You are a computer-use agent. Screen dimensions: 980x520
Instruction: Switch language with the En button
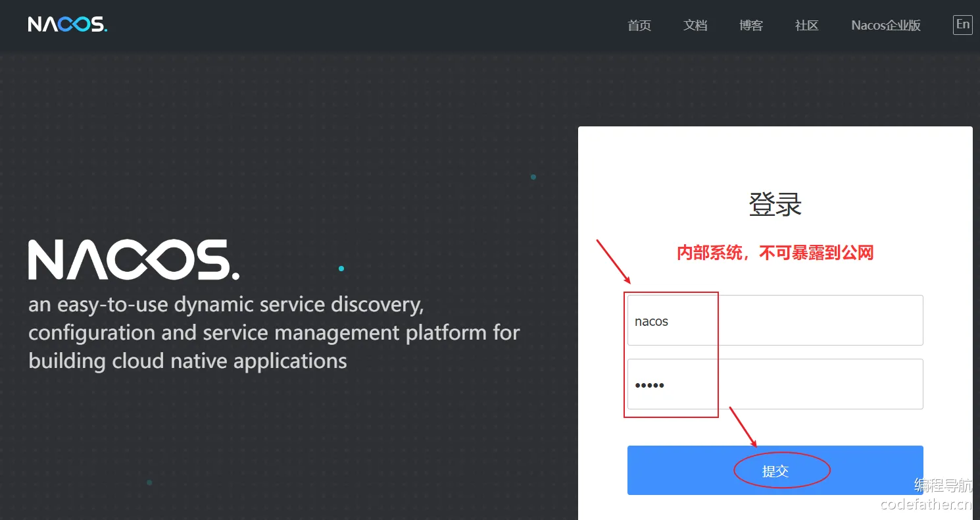coord(963,25)
